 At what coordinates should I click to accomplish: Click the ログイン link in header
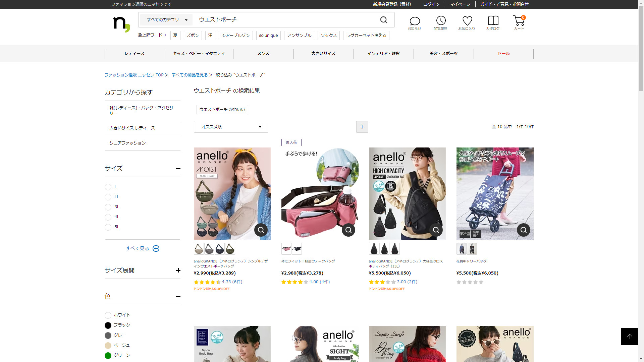tap(431, 4)
